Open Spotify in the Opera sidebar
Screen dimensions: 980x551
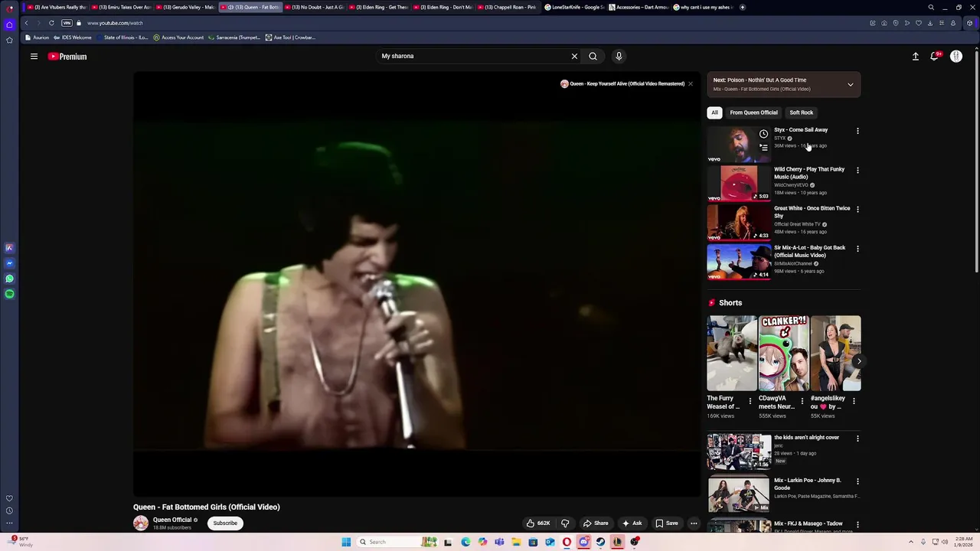[9, 294]
